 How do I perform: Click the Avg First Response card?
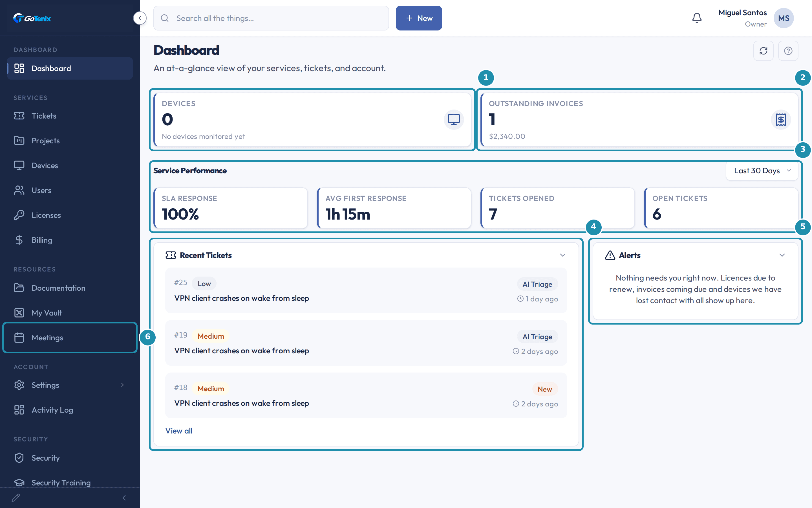[x=394, y=208]
